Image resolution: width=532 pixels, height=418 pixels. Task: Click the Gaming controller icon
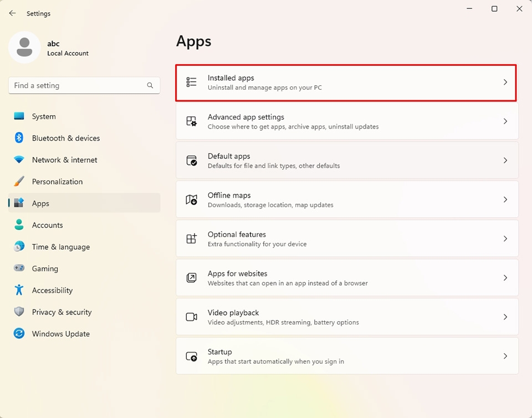point(19,268)
